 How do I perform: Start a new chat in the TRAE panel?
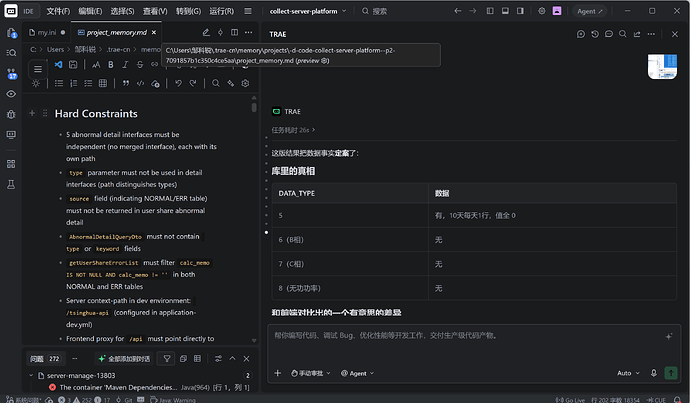pos(581,34)
